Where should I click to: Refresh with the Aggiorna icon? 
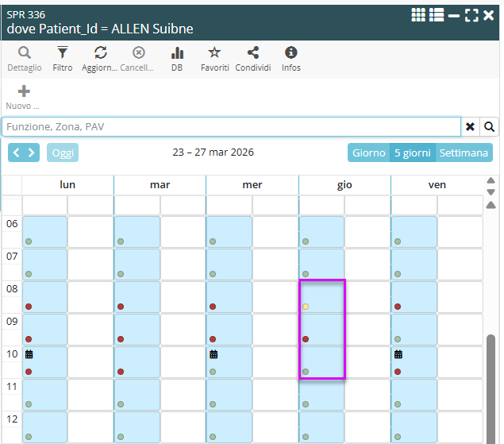(x=100, y=53)
